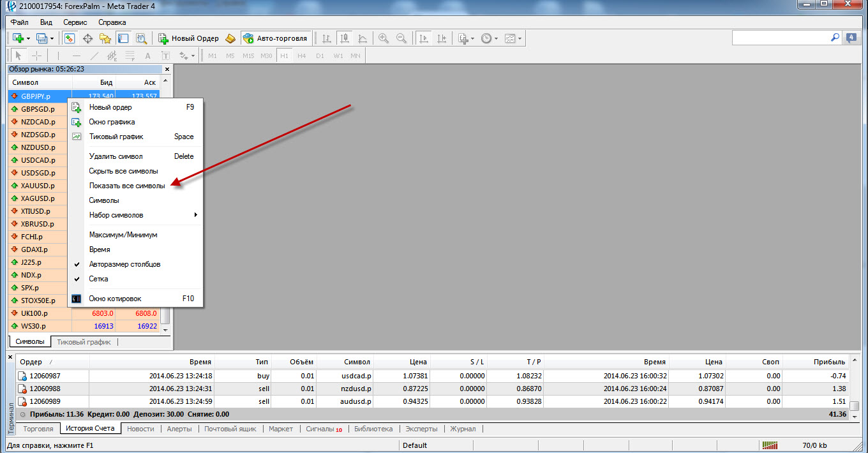
Task: Open MetaEditor book icon
Action: (230, 38)
